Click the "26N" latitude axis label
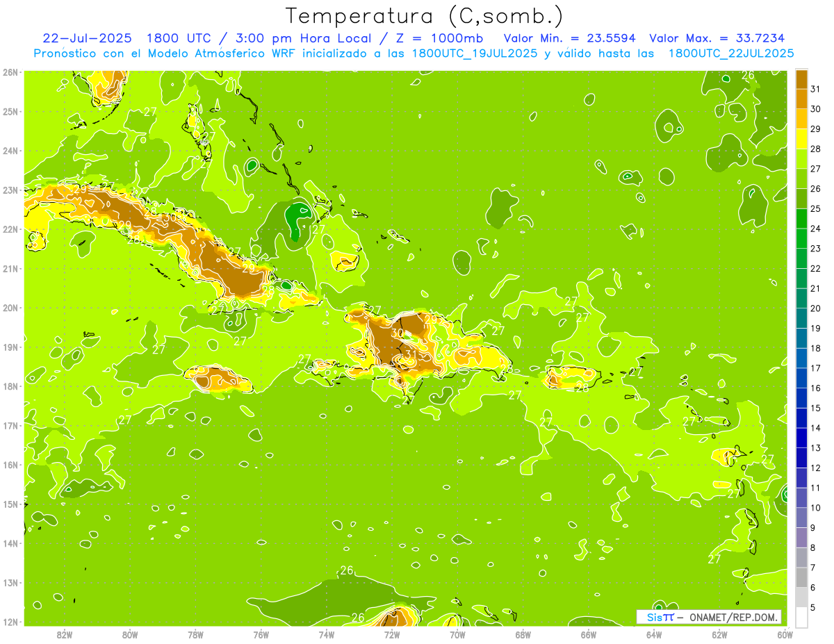The image size is (834, 644). (10, 72)
